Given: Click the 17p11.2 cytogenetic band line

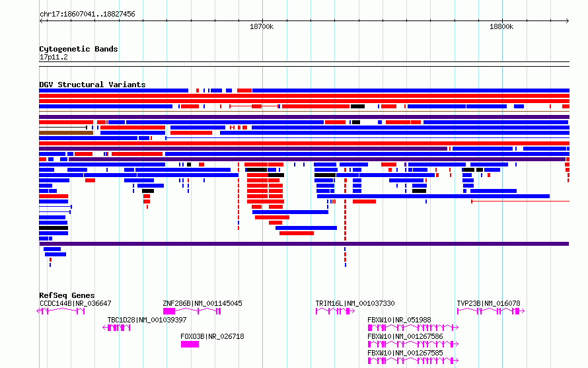Looking at the screenshot, I should [x=304, y=64].
